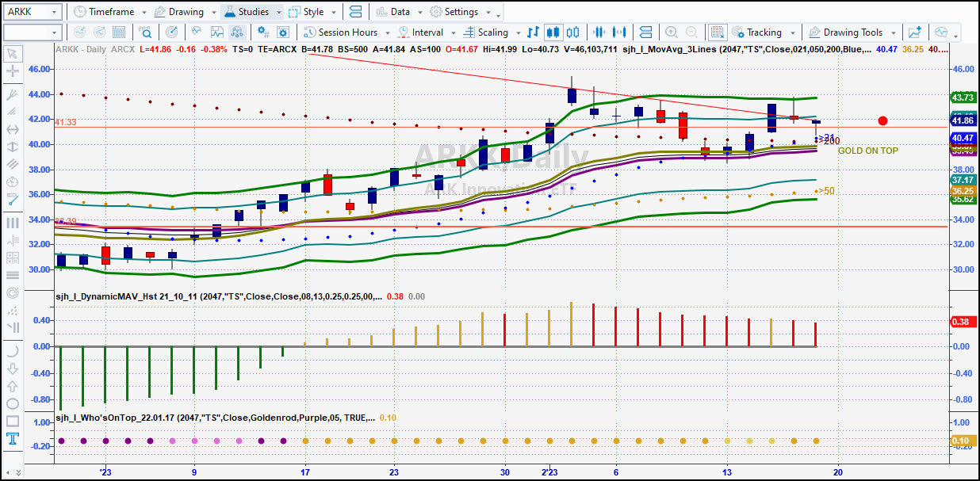This screenshot has height=481, width=980.
Task: Click the magnifier-with-bars lookup icon
Action: click(146, 32)
